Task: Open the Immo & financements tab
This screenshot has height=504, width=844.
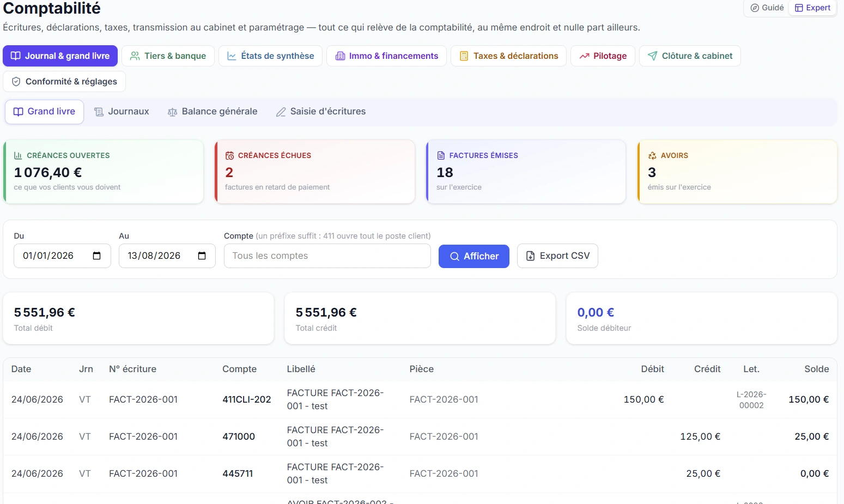Action: (x=386, y=56)
